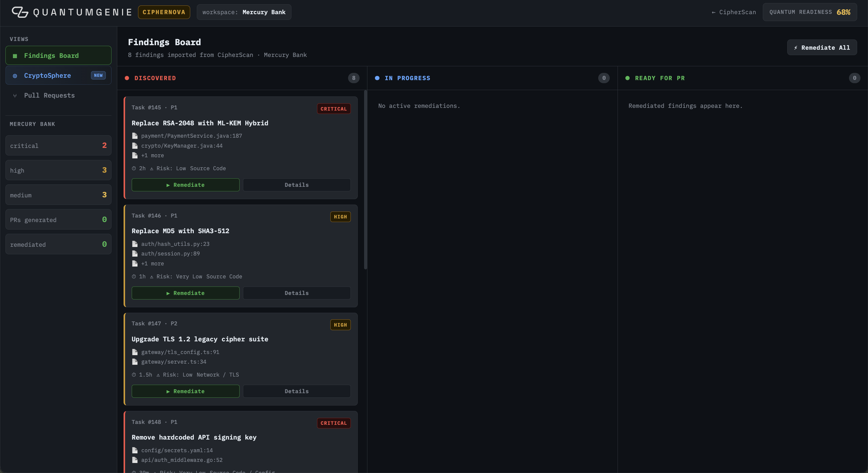Screen dimensions: 868x473
Task: Click the Discovered column scrollbar
Action: [366, 180]
